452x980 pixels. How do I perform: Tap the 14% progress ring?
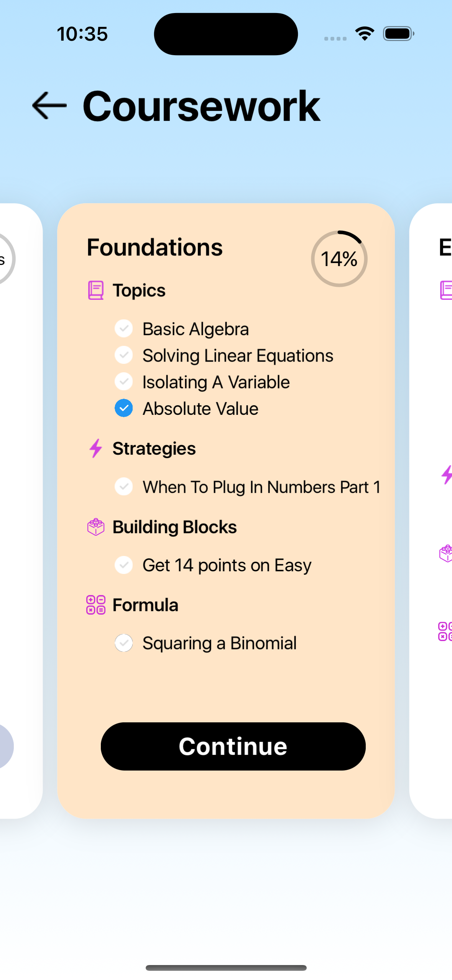339,259
